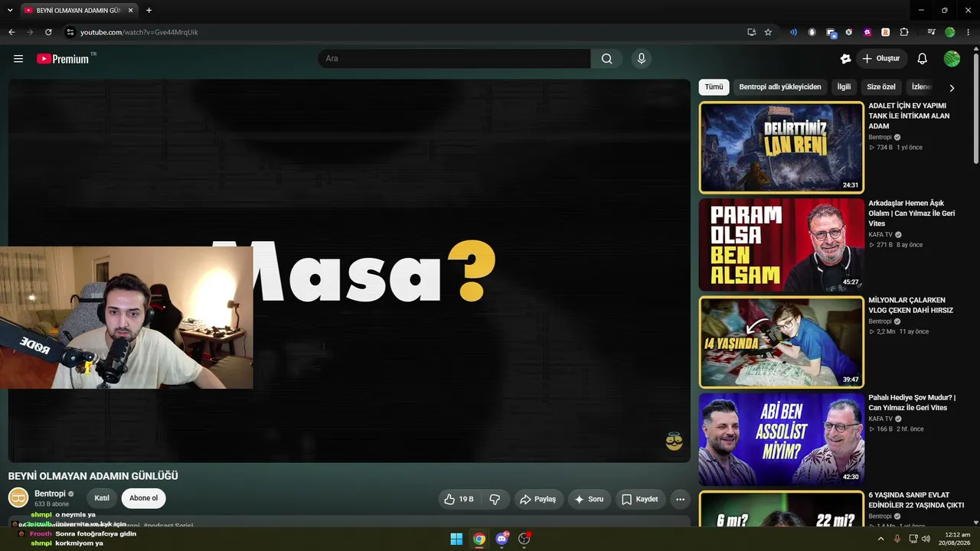The width and height of the screenshot is (980, 551).
Task: Open the Oluştur create menu
Action: coord(881,59)
